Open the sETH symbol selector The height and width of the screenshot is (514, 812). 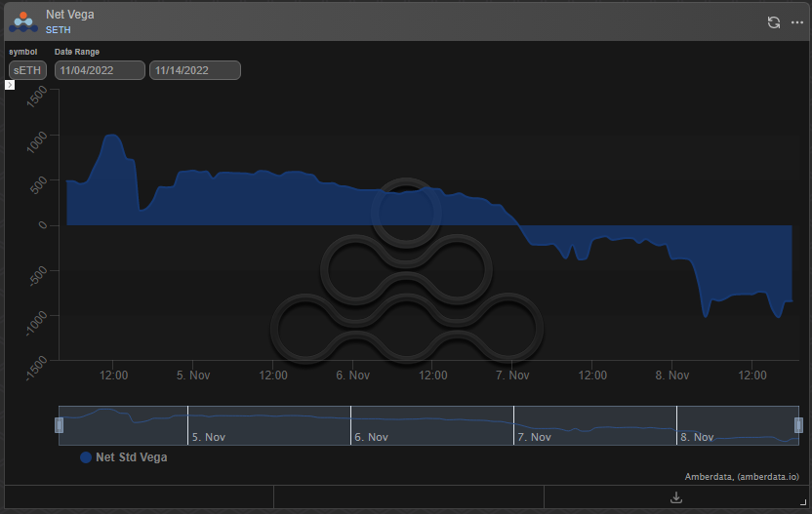click(x=27, y=70)
